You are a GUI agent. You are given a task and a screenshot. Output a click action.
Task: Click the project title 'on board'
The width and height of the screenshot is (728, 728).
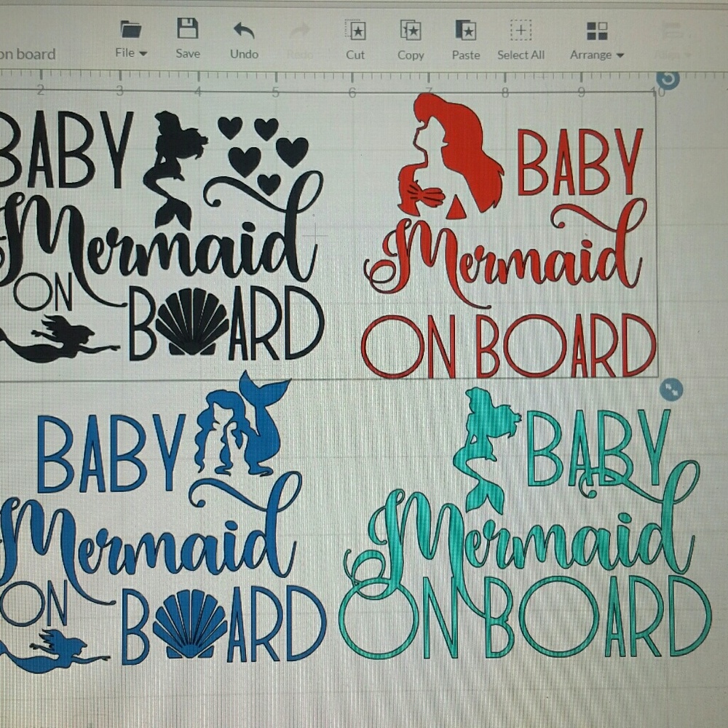click(28, 55)
